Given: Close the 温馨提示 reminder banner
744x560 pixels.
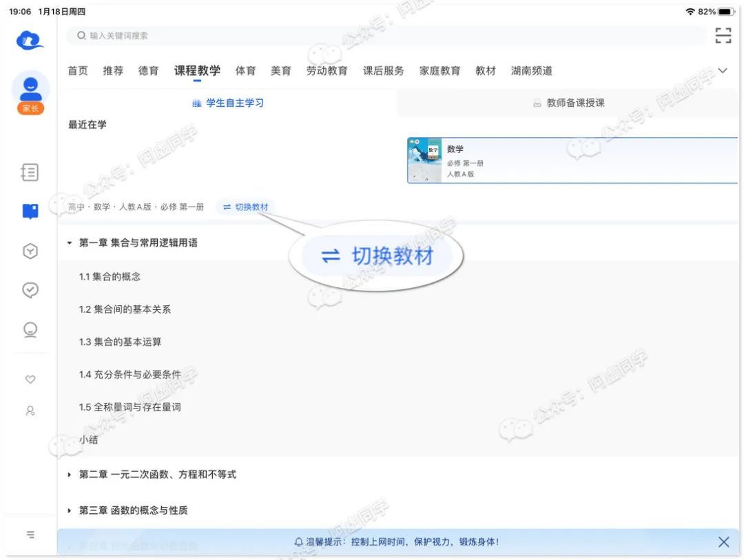Looking at the screenshot, I should [723, 542].
